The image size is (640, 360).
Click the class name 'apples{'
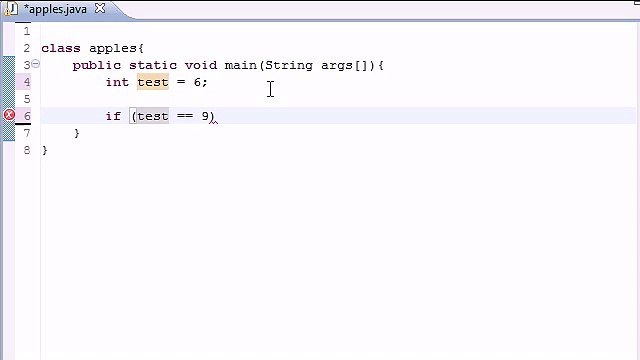116,49
